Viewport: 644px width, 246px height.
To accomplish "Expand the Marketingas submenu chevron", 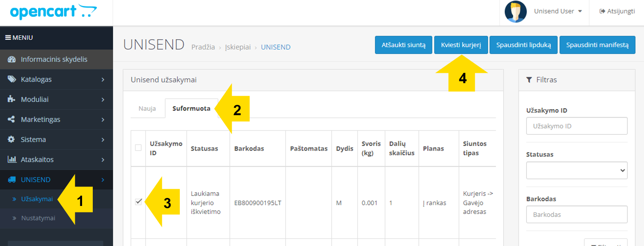I will (103, 119).
